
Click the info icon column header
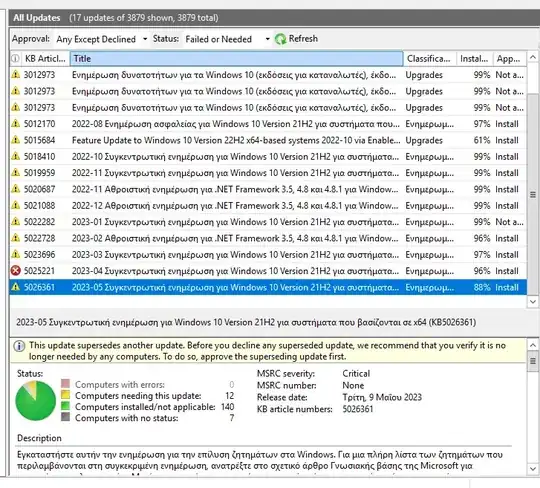point(15,59)
